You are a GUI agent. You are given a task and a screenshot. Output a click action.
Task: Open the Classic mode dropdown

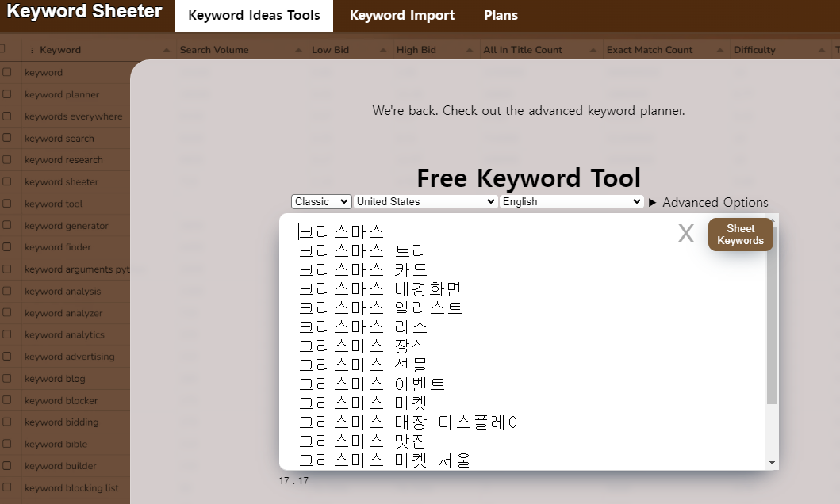point(321,202)
